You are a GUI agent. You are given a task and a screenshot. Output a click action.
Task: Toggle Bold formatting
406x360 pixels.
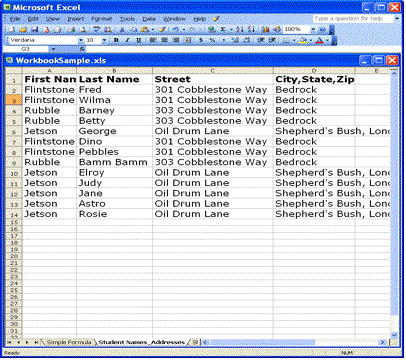116,40
